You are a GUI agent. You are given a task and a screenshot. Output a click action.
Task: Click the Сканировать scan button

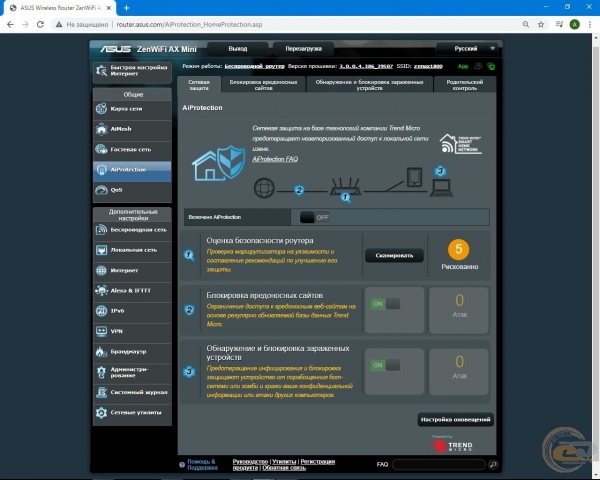pos(394,256)
